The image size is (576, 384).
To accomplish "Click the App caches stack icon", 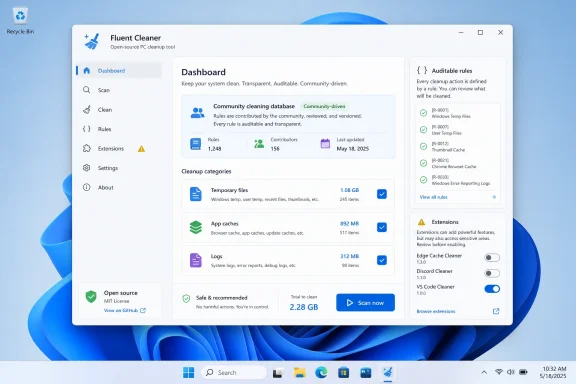I will point(195,227).
